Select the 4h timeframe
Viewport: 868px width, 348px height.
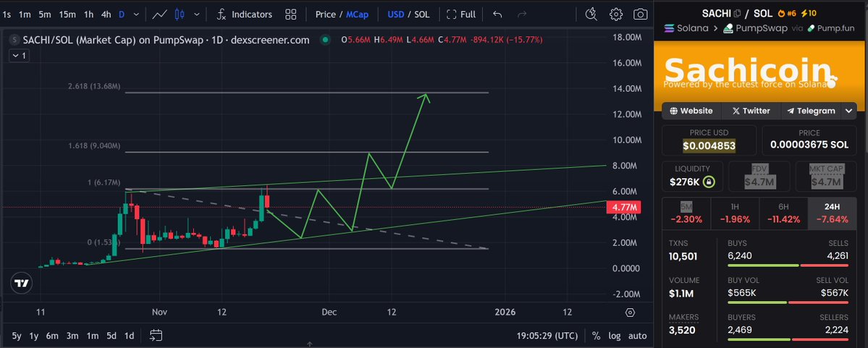click(x=106, y=14)
